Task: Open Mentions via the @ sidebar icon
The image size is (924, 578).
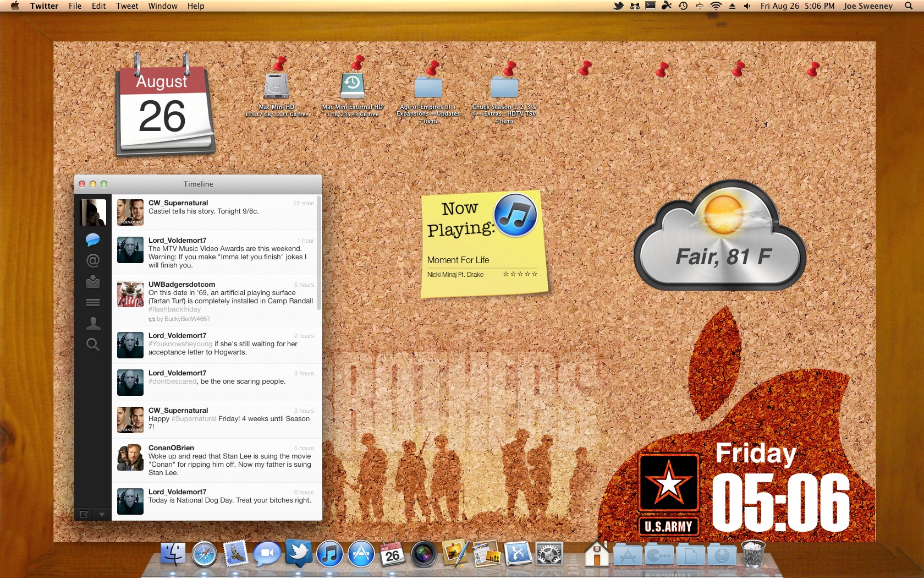Action: tap(92, 260)
